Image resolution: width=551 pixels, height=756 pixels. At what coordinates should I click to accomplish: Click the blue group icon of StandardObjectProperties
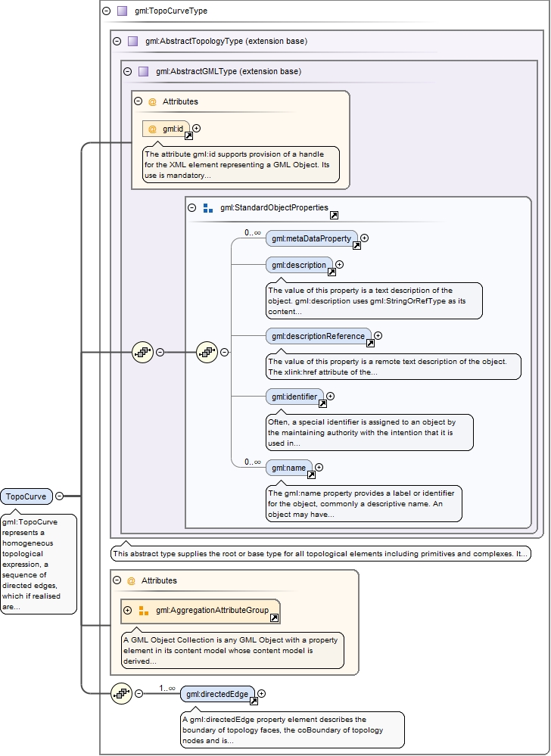[x=208, y=208]
